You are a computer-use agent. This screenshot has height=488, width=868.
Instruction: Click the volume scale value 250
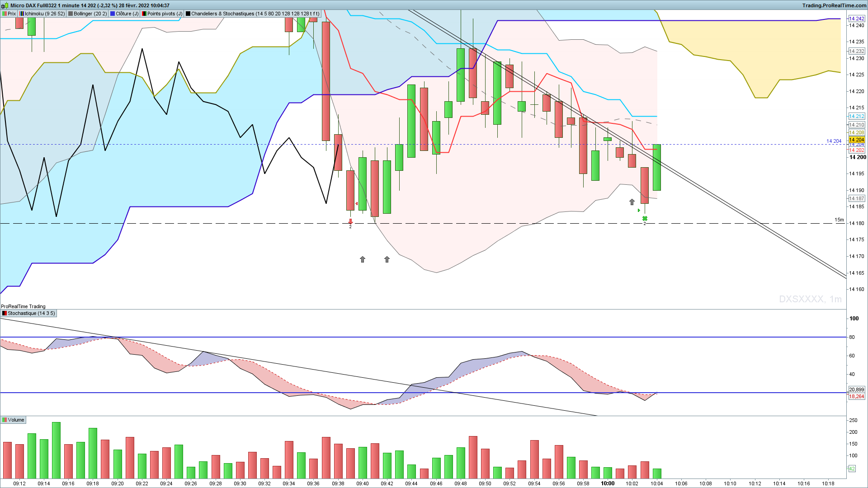(854, 420)
